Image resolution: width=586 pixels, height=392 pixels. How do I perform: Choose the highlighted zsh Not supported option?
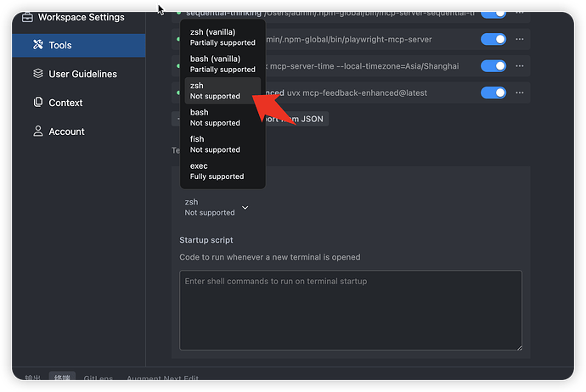click(x=223, y=91)
